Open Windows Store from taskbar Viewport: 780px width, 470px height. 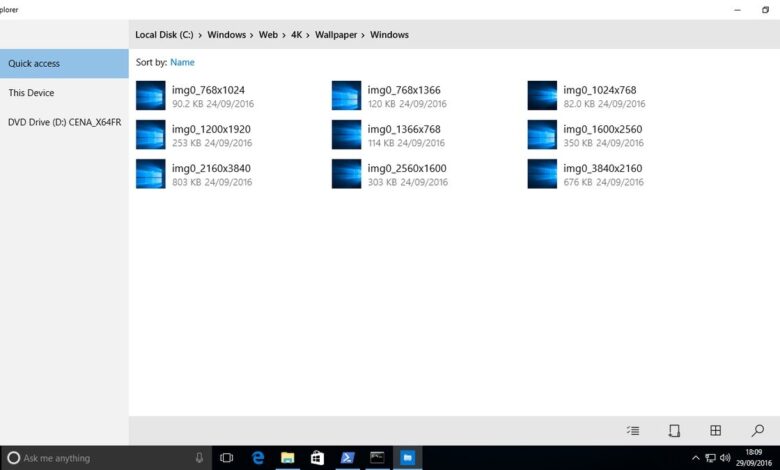(x=317, y=458)
